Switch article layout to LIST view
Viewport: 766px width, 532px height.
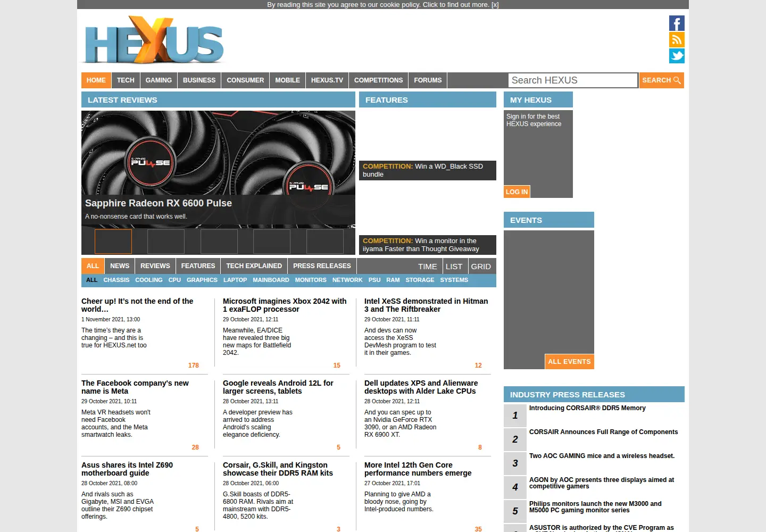pos(454,267)
